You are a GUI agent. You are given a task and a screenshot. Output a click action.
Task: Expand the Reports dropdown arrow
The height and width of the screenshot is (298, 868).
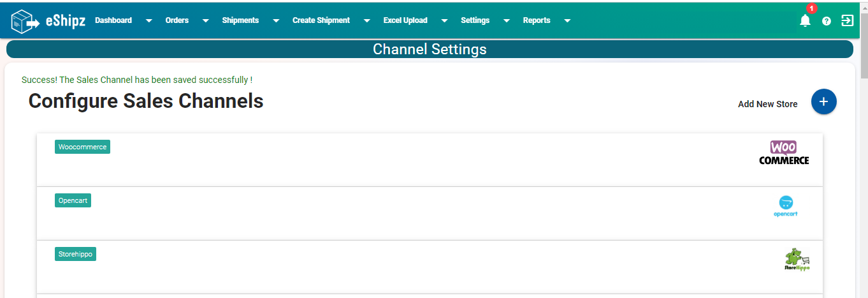point(567,21)
